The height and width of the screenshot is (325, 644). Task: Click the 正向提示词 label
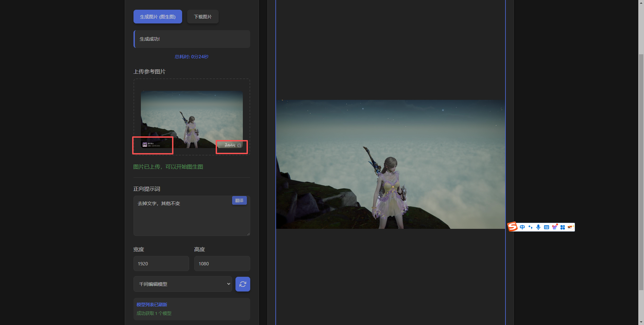tap(147, 189)
